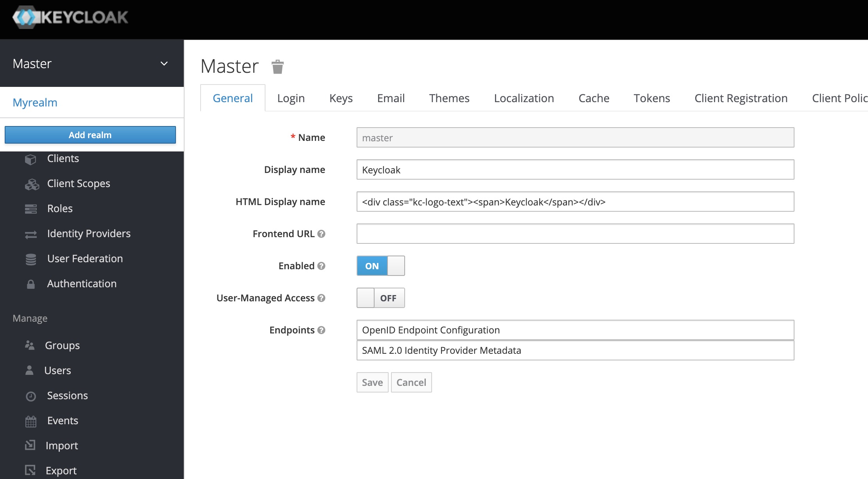868x479 pixels.
Task: Click the Events calendar icon
Action: 31,421
